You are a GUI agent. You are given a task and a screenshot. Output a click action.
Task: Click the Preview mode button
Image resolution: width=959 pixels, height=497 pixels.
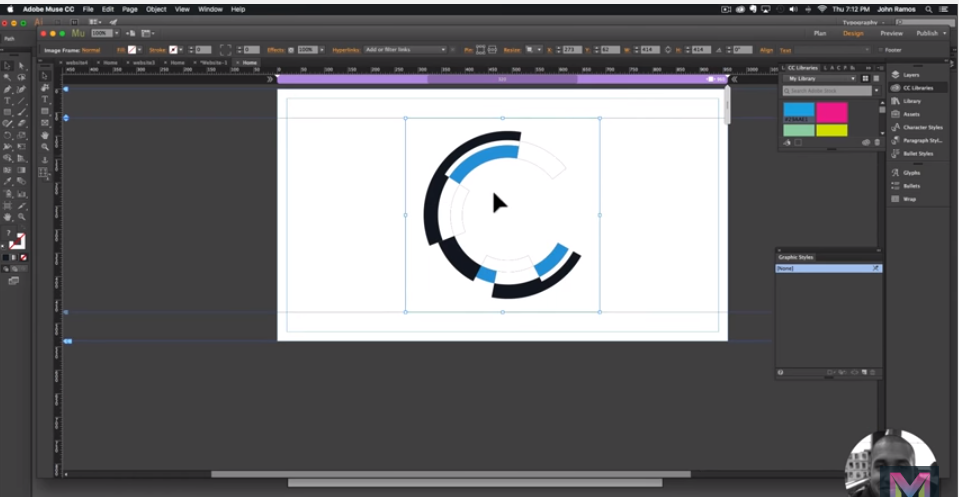point(891,34)
